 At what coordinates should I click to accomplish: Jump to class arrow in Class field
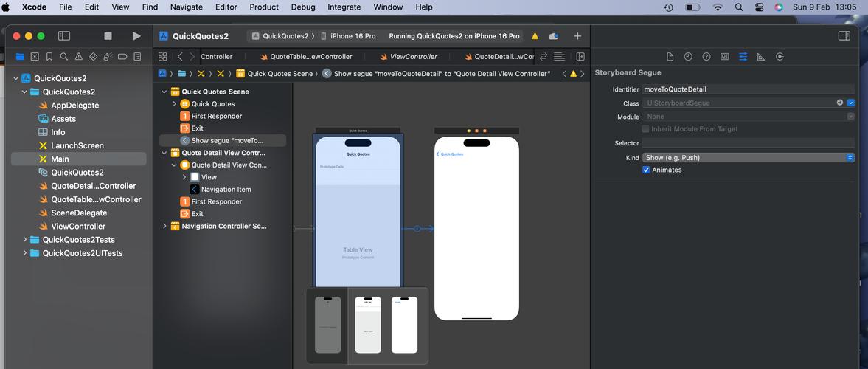coord(840,103)
